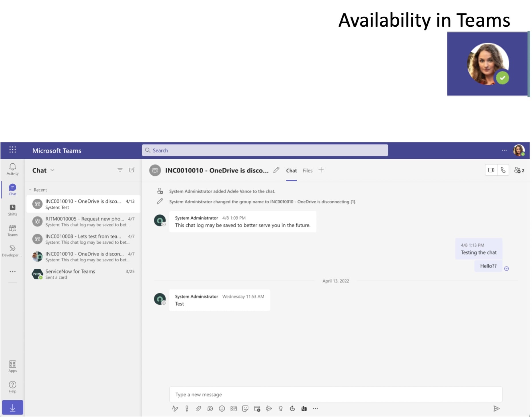Open INC0010008 Lets test from teams chat
This screenshot has height=419, width=532.
pos(83,239)
